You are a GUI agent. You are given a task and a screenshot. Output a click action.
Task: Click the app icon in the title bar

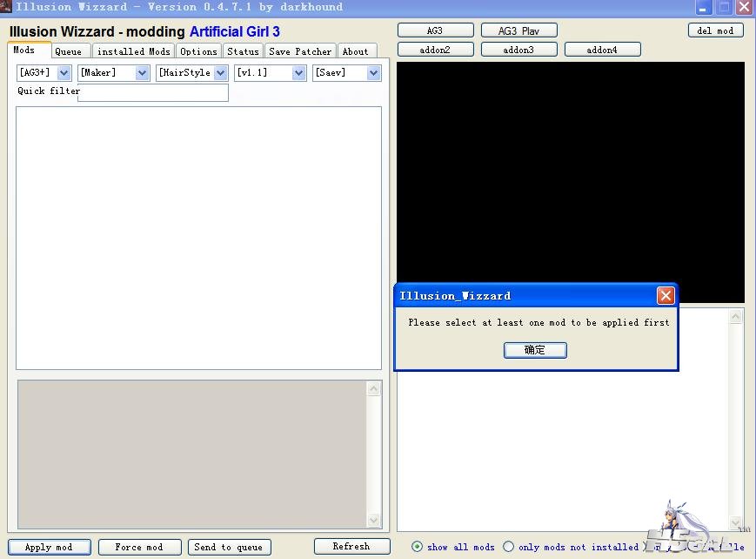(6, 6)
